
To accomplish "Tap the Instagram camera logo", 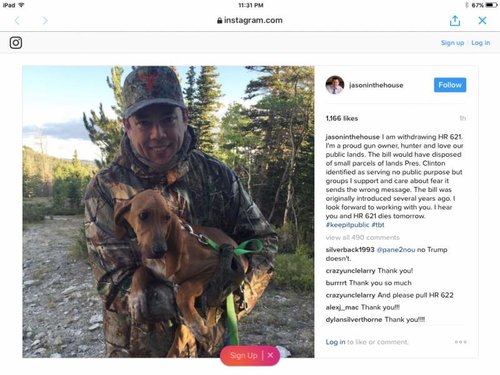I will point(16,43).
